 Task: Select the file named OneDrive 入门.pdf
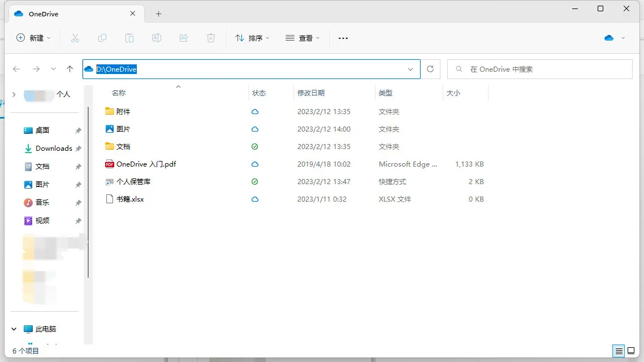pos(146,164)
